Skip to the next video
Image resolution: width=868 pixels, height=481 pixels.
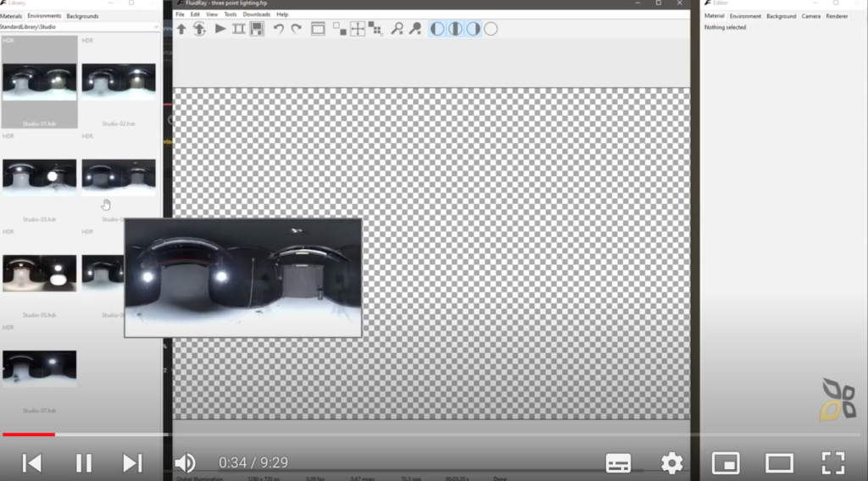pyautogui.click(x=132, y=462)
